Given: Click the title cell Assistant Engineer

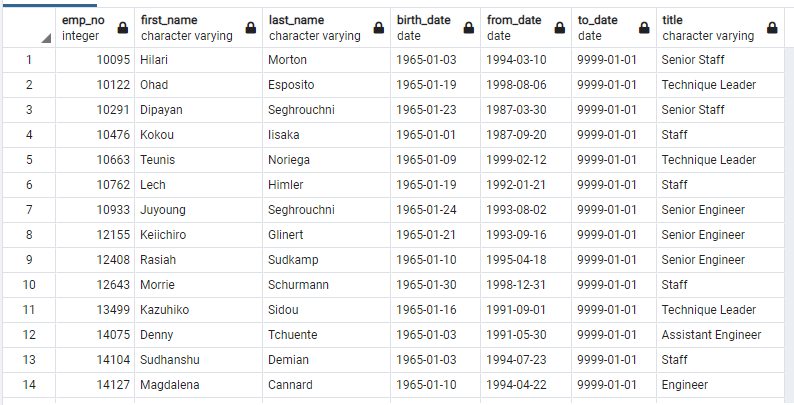Looking at the screenshot, I should tap(720, 335).
